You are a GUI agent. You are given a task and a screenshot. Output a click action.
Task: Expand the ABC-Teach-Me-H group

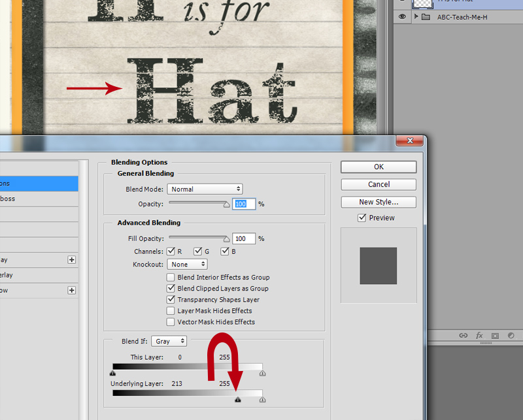click(x=416, y=16)
